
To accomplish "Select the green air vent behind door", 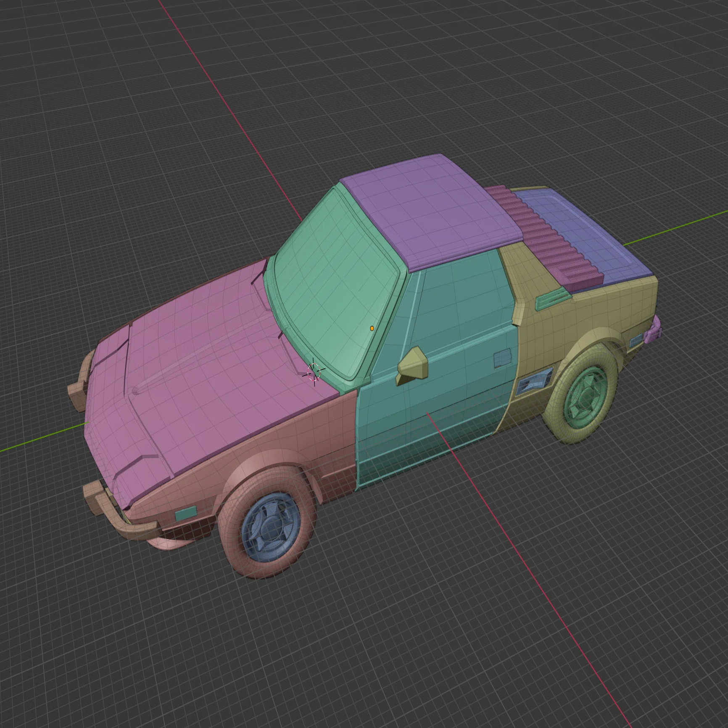I will [x=553, y=298].
